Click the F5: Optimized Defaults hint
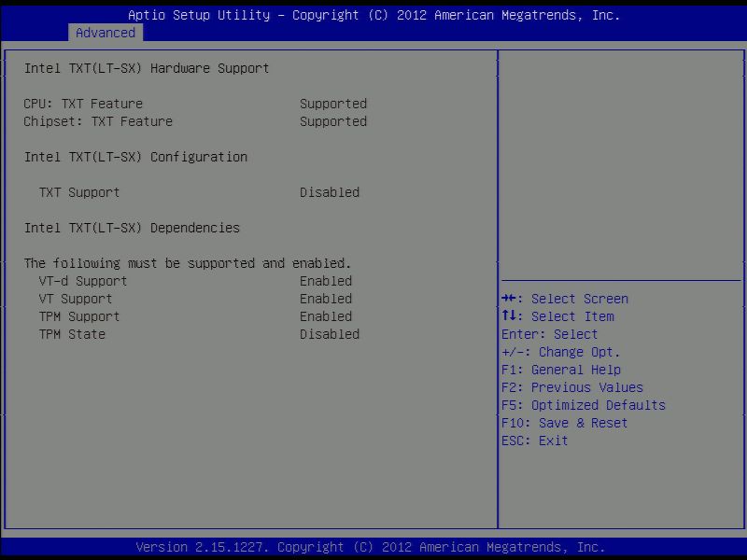 584,405
